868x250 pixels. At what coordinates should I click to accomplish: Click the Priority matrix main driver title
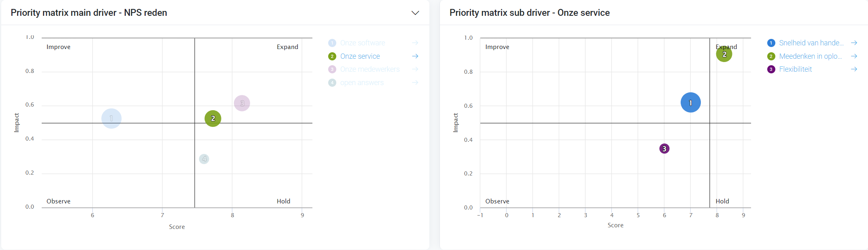(x=89, y=13)
